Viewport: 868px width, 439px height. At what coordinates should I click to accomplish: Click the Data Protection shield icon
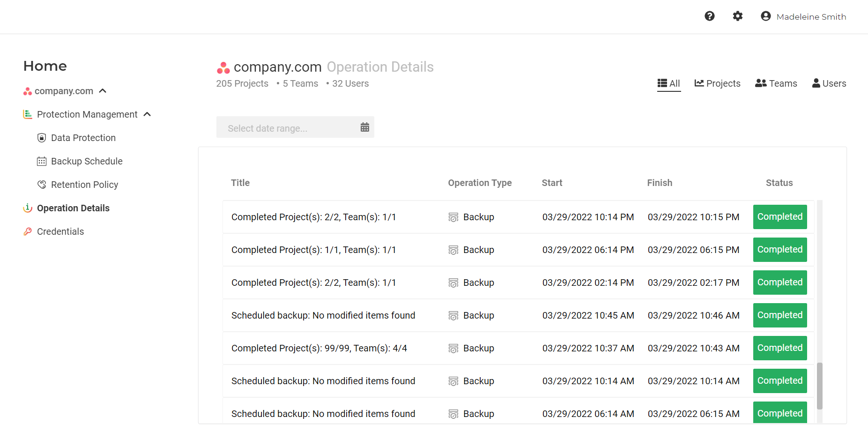coord(42,138)
